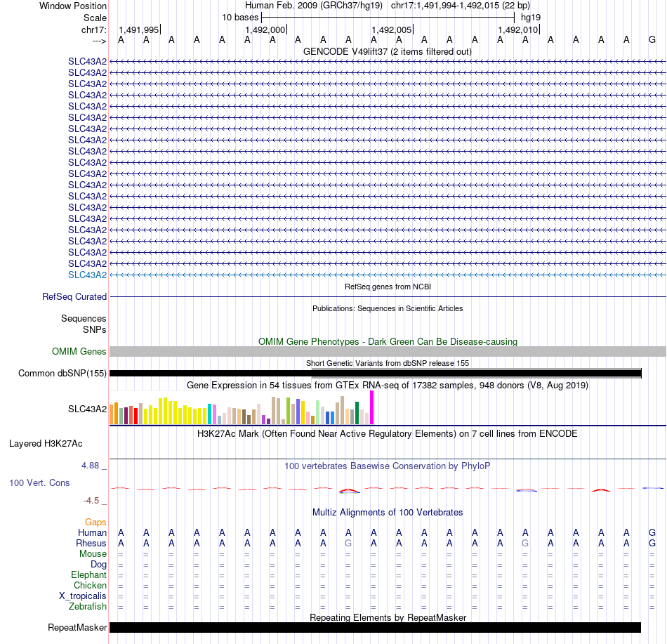Viewport: 667px width, 644px height.
Task: Open the Multiz Alignments of 100 Vertebrates title
Action: [x=388, y=512]
